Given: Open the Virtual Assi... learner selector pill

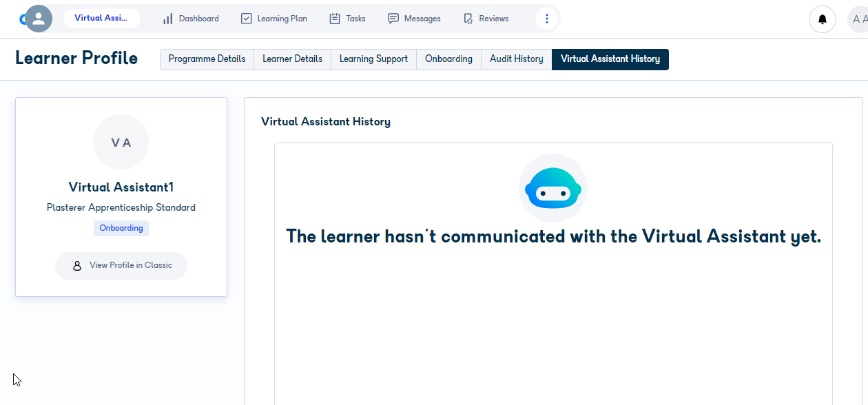Looking at the screenshot, I should 101,19.
